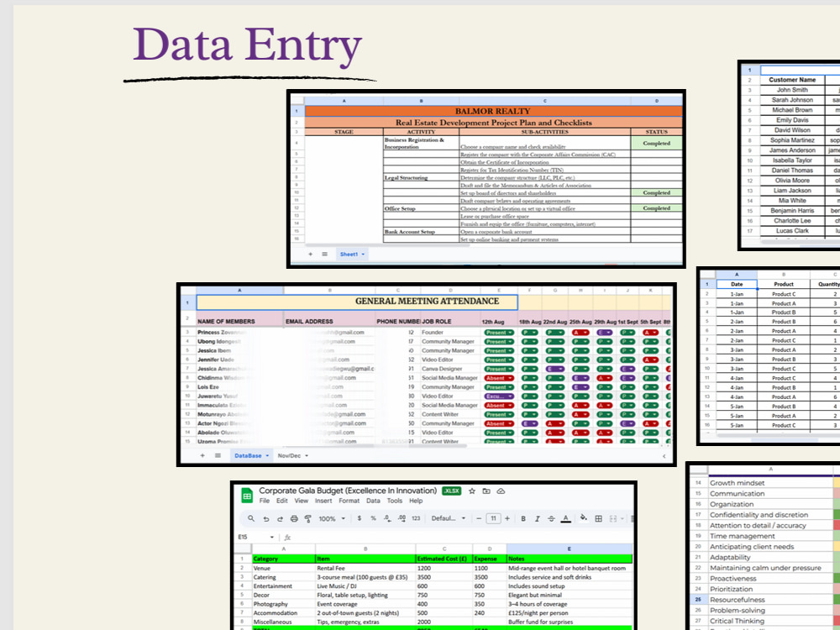Open the Format menu in Gala Budget

(x=349, y=501)
